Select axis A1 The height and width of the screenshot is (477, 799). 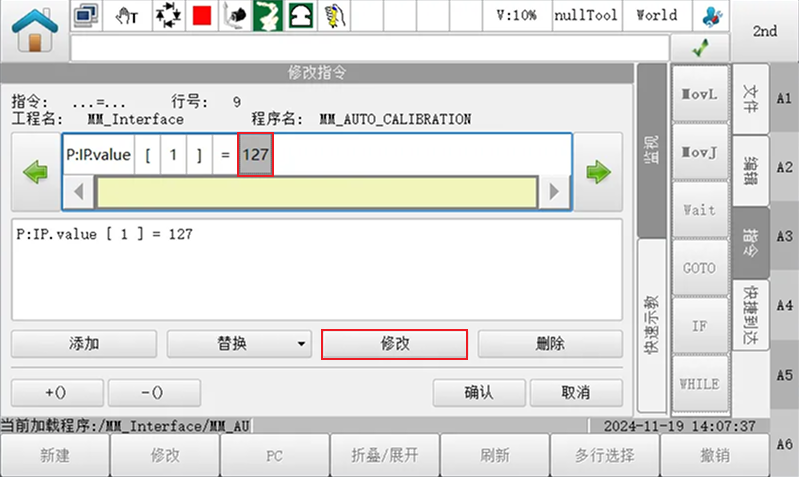(x=784, y=98)
